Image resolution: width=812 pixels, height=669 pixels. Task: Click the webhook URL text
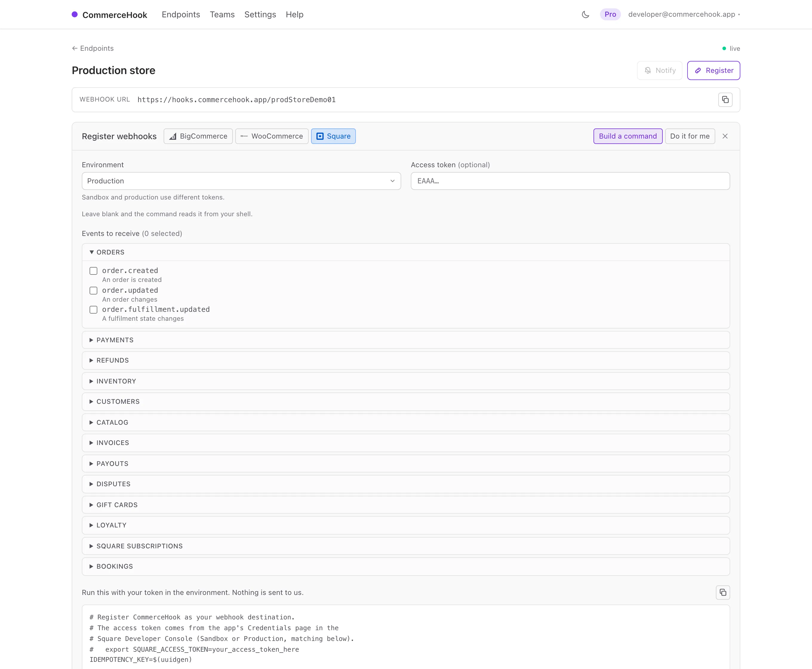click(236, 100)
